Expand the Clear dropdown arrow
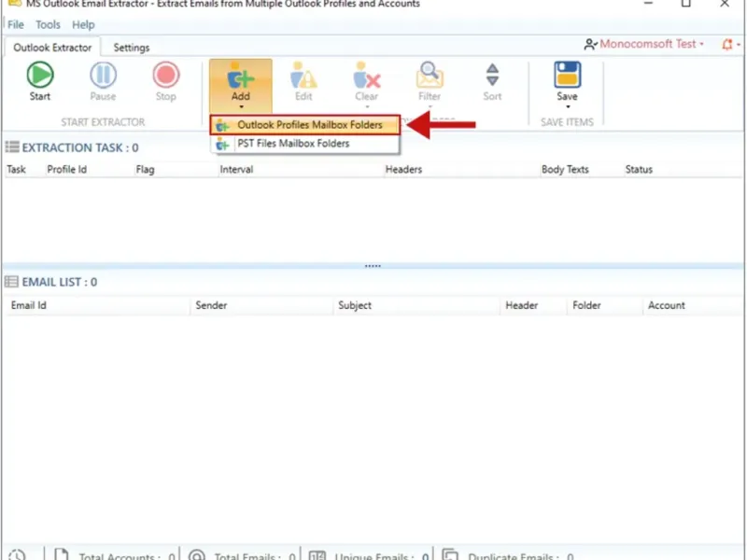The width and height of the screenshot is (747, 560). pyautogui.click(x=367, y=106)
